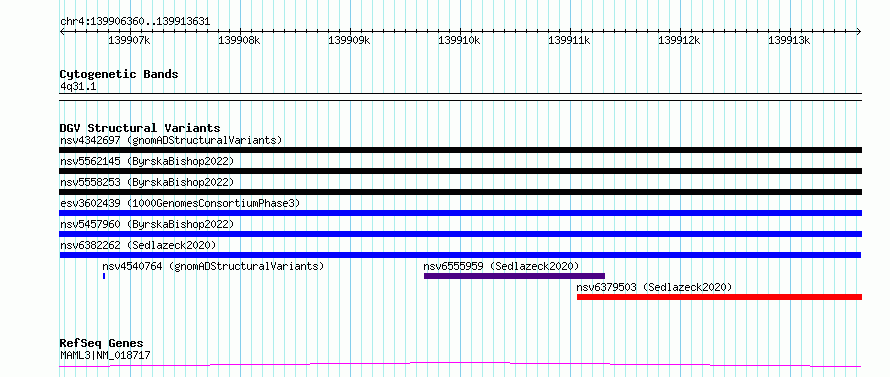The height and width of the screenshot is (377, 890).
Task: Open variant label nsv4342697 (gnomADStructuralVariants)
Action: (171, 140)
